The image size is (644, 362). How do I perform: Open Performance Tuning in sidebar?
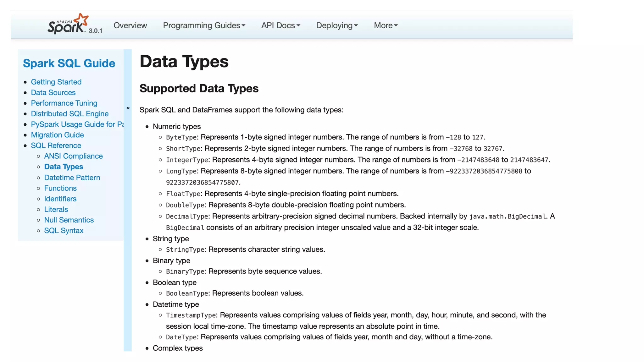(x=64, y=103)
